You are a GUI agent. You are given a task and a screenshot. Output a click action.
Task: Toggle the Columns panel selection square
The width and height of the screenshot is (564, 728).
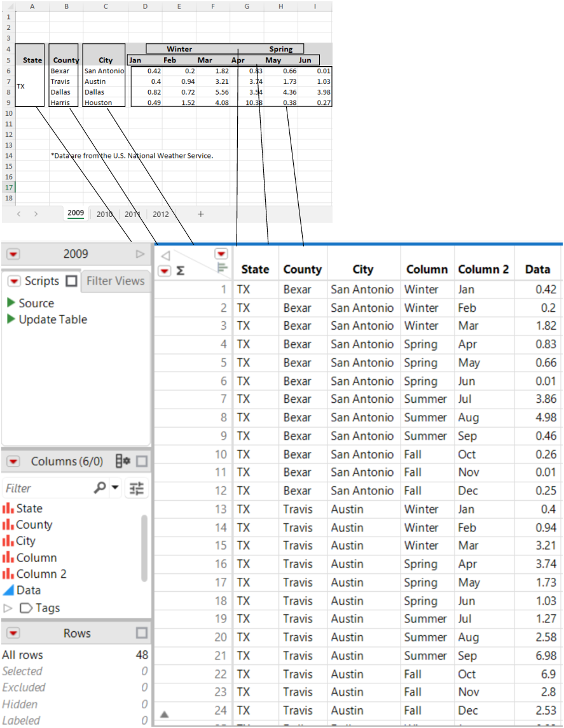141,461
